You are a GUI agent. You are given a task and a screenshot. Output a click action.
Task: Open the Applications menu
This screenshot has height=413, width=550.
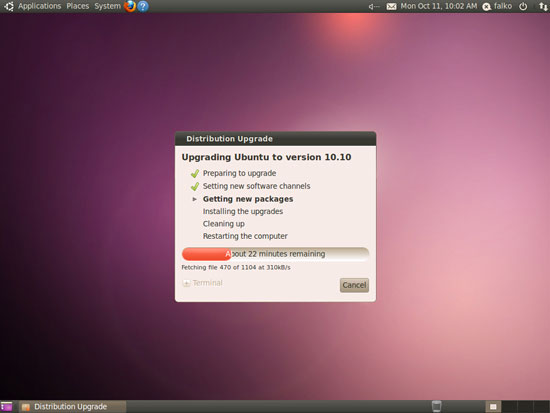(x=40, y=6)
